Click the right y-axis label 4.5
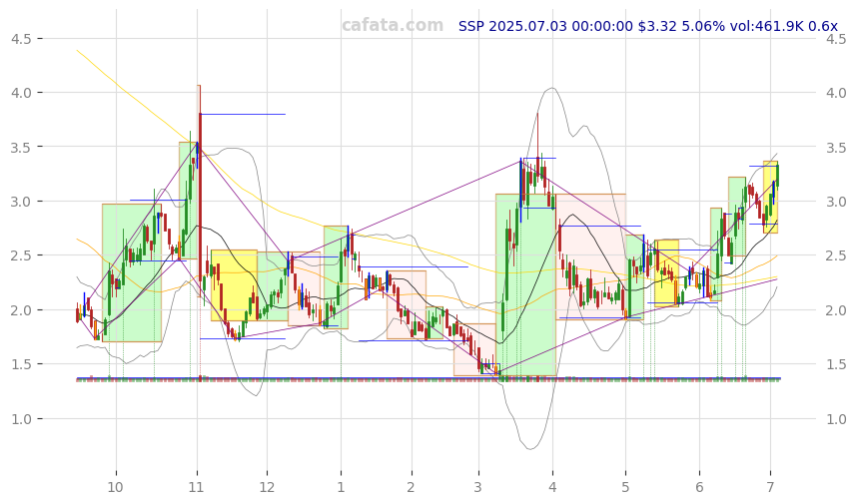857x504 pixels. [x=836, y=39]
